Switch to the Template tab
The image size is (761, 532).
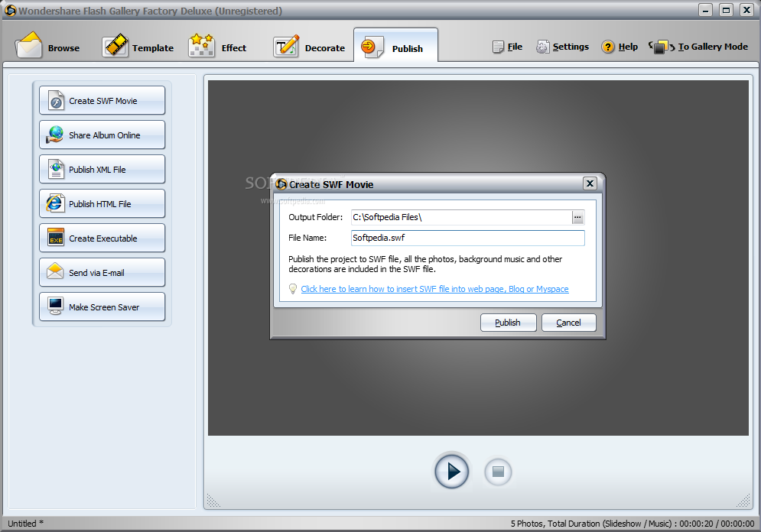click(x=138, y=47)
